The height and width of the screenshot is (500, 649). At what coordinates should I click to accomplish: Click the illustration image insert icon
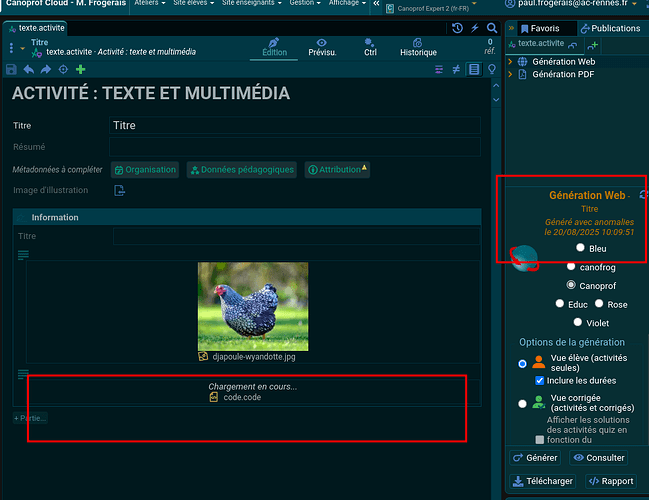point(119,191)
